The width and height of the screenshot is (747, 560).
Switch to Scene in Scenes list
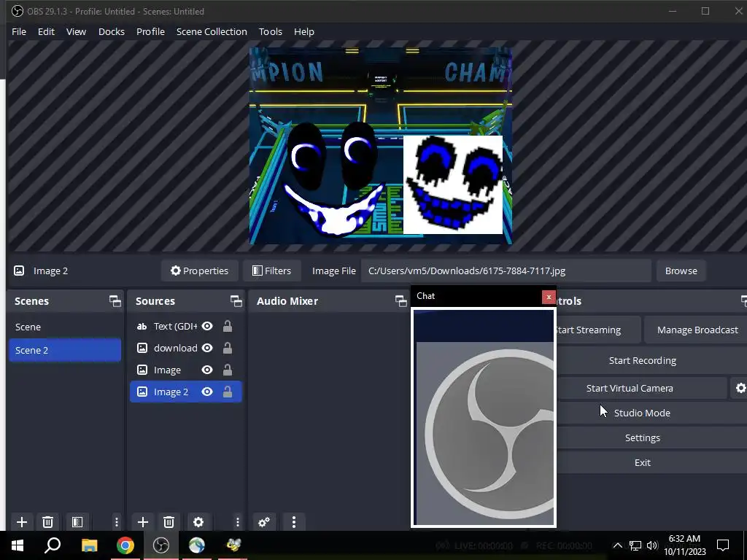click(x=65, y=327)
